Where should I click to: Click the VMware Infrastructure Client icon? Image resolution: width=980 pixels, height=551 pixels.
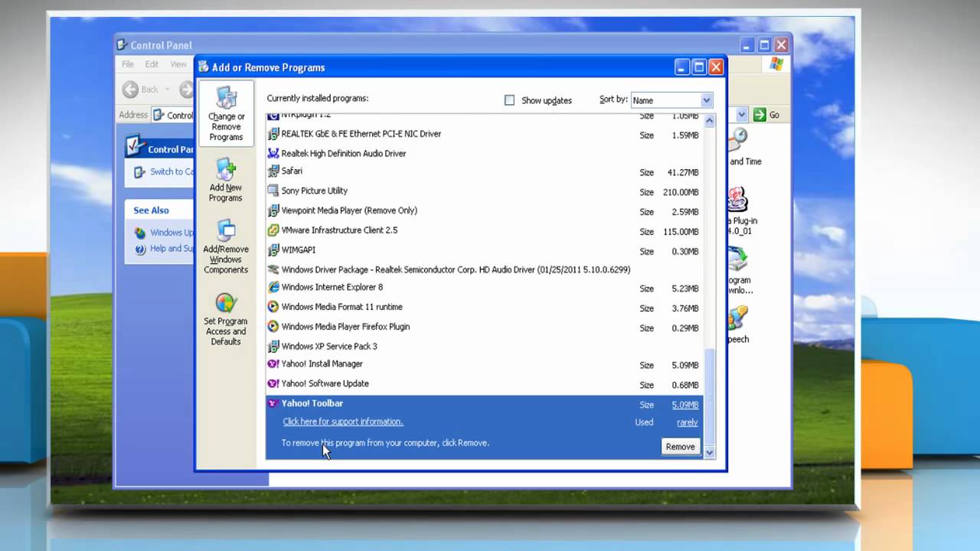coord(273,230)
